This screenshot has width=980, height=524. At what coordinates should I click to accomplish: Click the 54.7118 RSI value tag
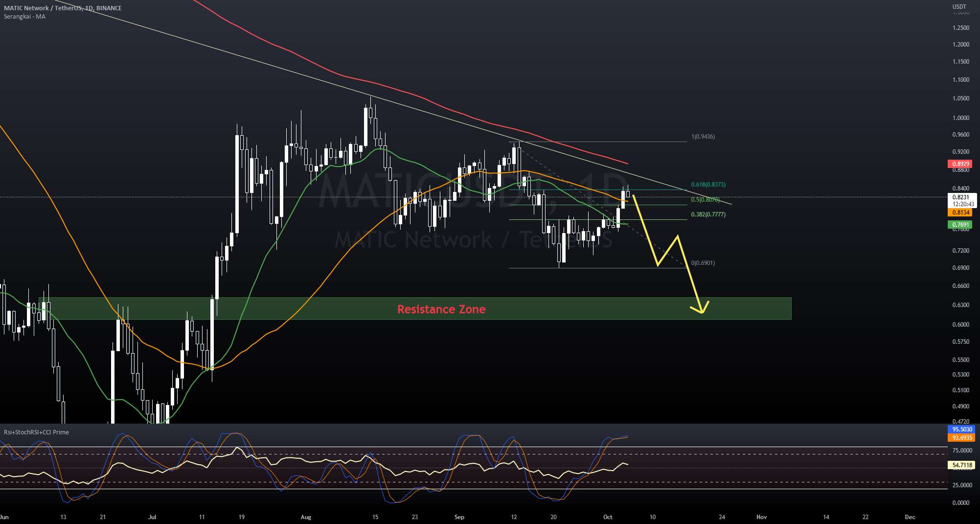click(961, 465)
